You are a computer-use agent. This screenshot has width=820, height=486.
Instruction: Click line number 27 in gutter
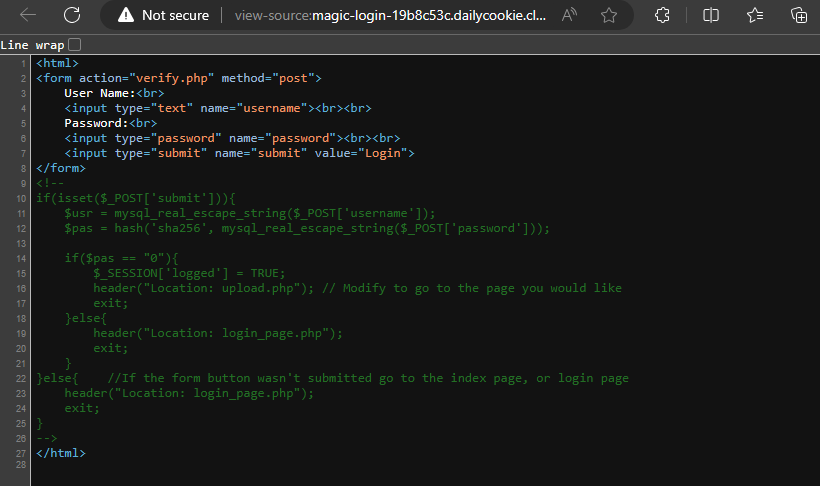pos(21,454)
